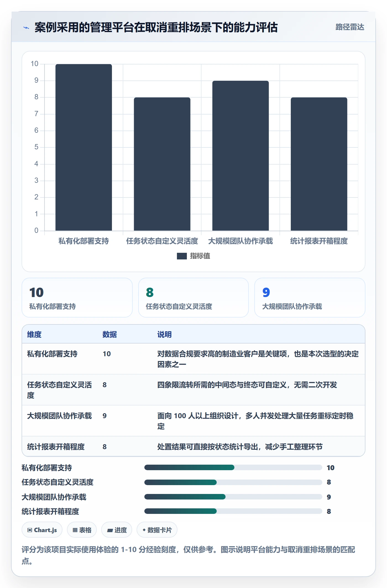387x588 pixels.
Task: Click the 维度 table column header
Action: pyautogui.click(x=34, y=334)
